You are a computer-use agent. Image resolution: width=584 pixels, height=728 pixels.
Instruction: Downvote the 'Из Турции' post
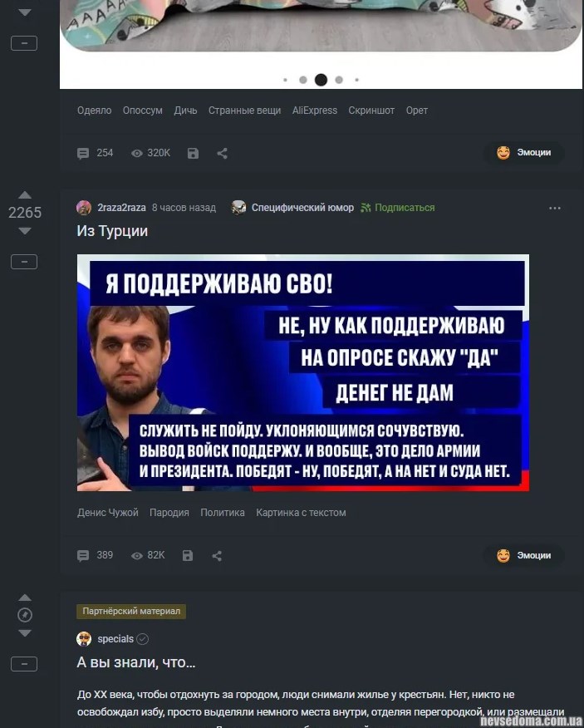(x=25, y=231)
